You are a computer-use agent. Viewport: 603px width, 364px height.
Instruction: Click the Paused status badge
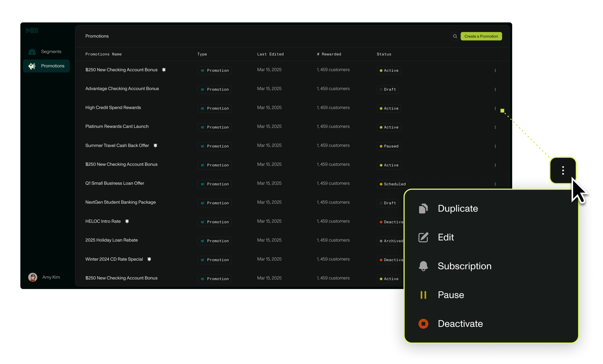[x=389, y=146]
